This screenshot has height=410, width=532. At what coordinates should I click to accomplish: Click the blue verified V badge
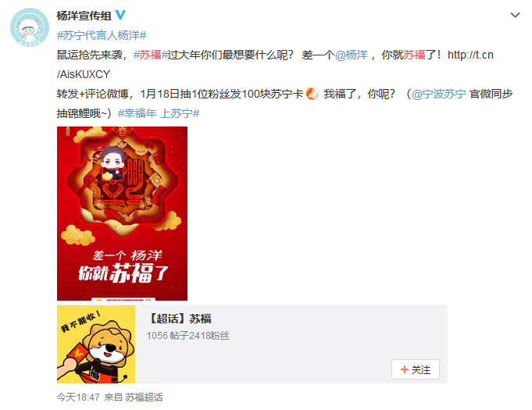point(120,15)
